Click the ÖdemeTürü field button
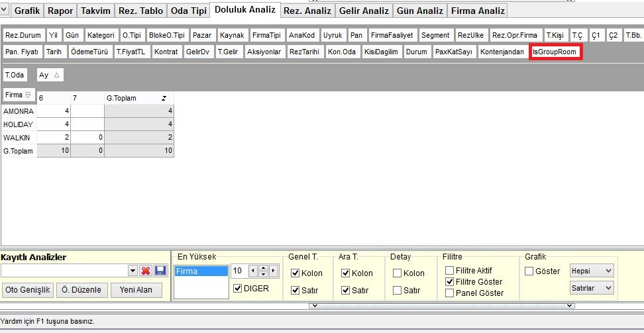The height and width of the screenshot is (333, 644). pyautogui.click(x=89, y=52)
